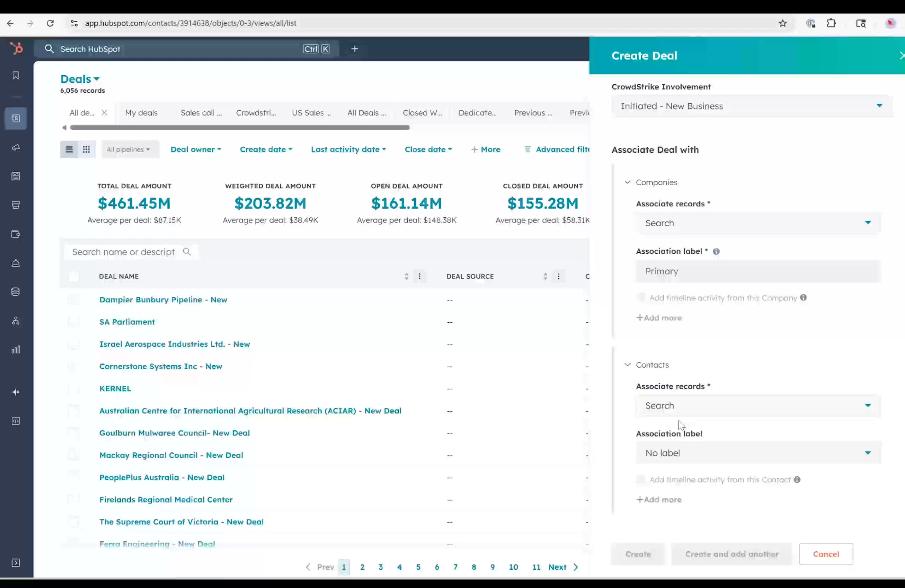Switch to the My deals view tab

[141, 112]
